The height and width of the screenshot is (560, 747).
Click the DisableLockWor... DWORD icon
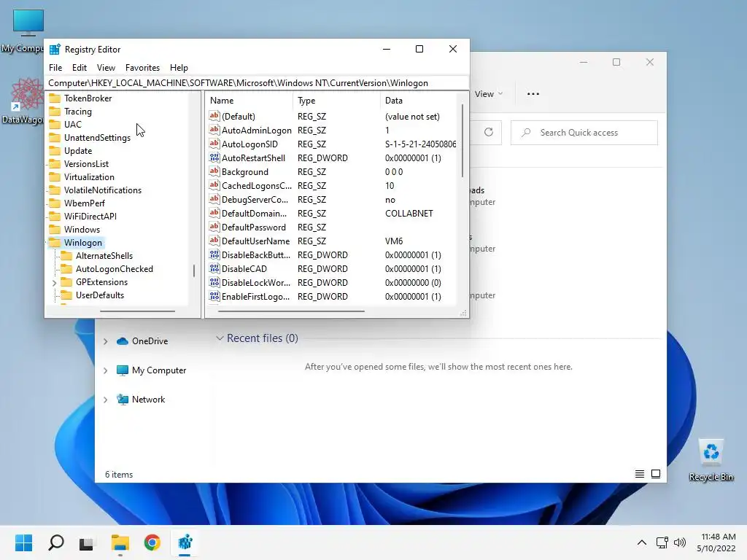coord(214,282)
